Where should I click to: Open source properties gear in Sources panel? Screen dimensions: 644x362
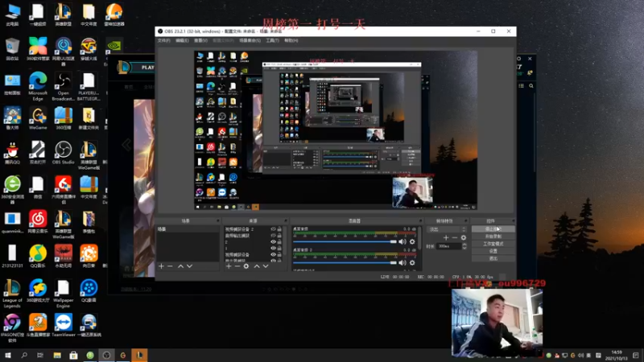(x=246, y=266)
